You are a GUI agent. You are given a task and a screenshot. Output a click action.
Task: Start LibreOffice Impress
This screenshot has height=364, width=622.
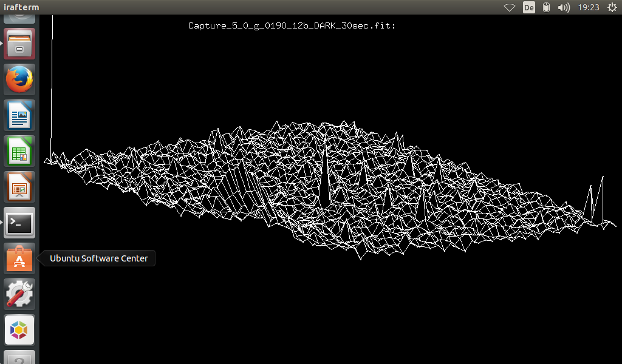[19, 186]
